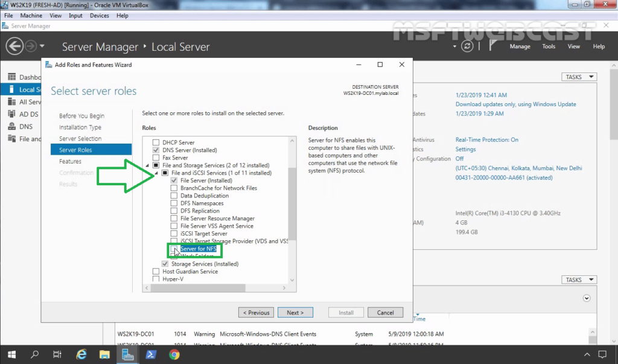Viewport: 618px width, 364px height.
Task: Open the Server Manager Tools menu
Action: [x=549, y=46]
